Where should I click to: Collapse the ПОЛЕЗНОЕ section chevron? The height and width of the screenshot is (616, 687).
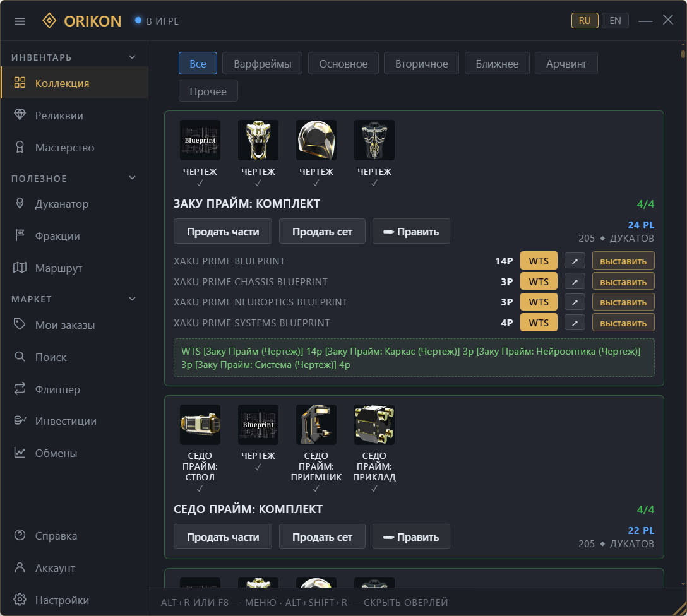click(133, 178)
